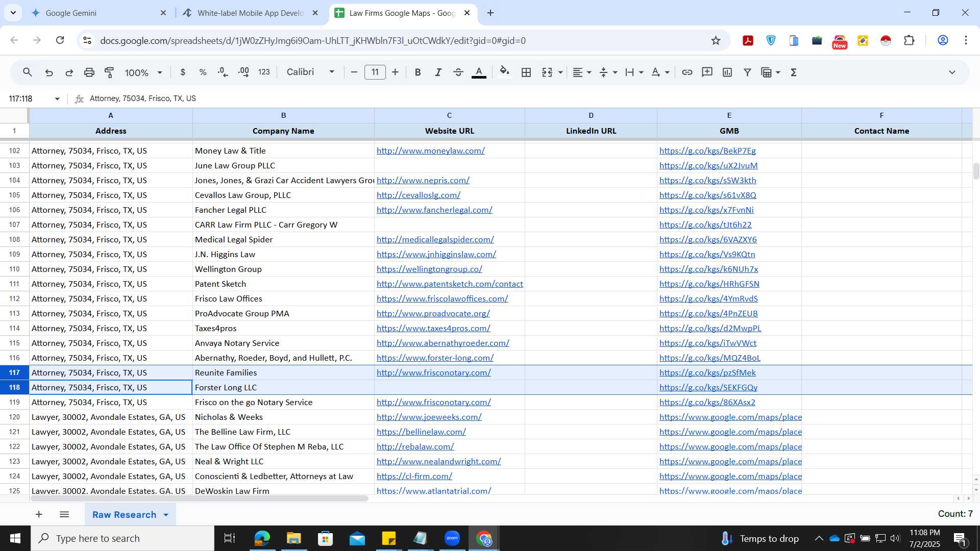This screenshot has width=980, height=551.
Task: Switch to White-label Mobile App tab
Action: [x=250, y=13]
